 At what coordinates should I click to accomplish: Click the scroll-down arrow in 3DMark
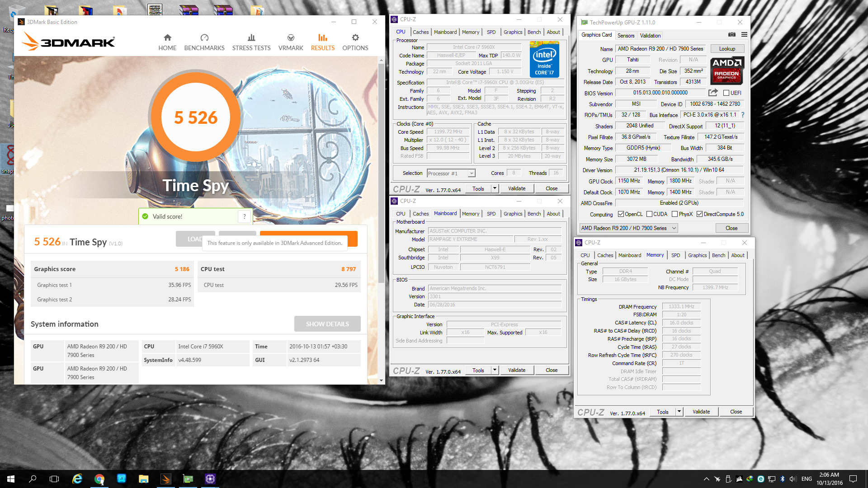click(x=381, y=380)
